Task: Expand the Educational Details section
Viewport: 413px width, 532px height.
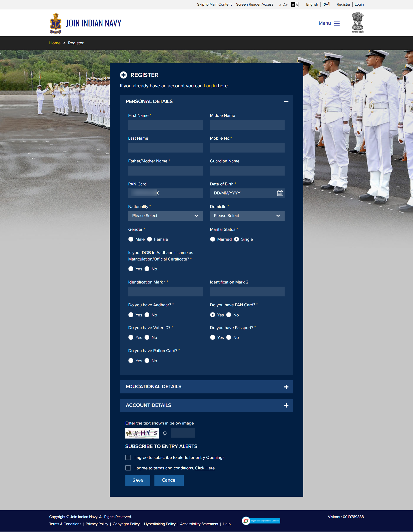Action: click(286, 387)
